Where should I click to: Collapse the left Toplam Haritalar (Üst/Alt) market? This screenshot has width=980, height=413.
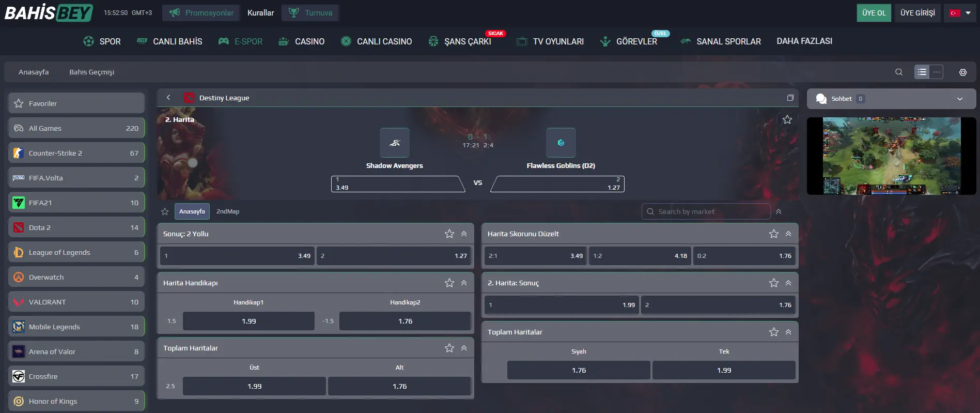pos(464,348)
